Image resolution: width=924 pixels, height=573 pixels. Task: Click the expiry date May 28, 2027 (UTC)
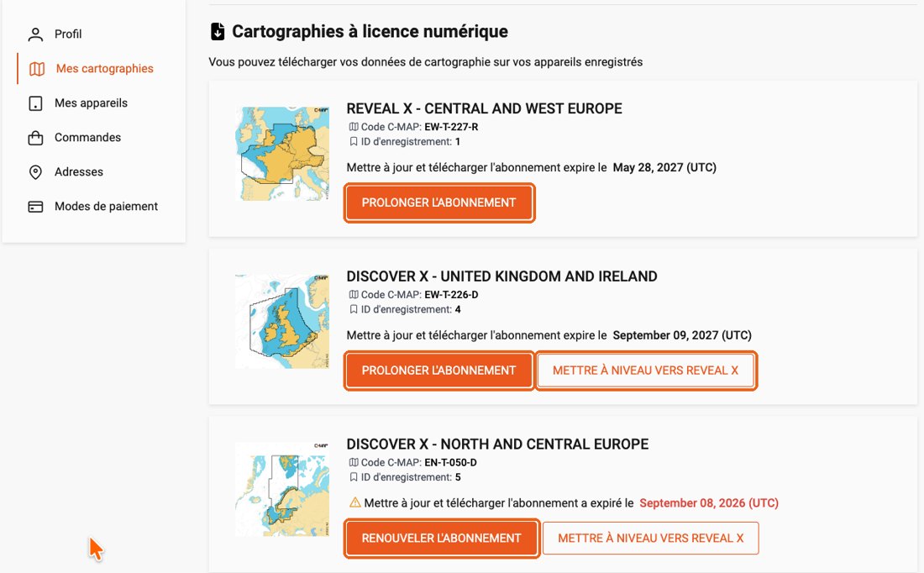(664, 167)
